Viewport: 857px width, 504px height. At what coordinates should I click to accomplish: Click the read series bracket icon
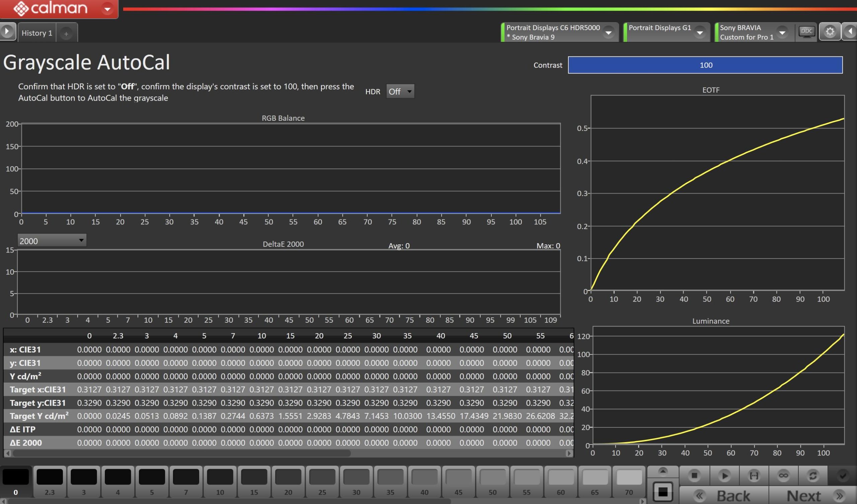(x=754, y=475)
